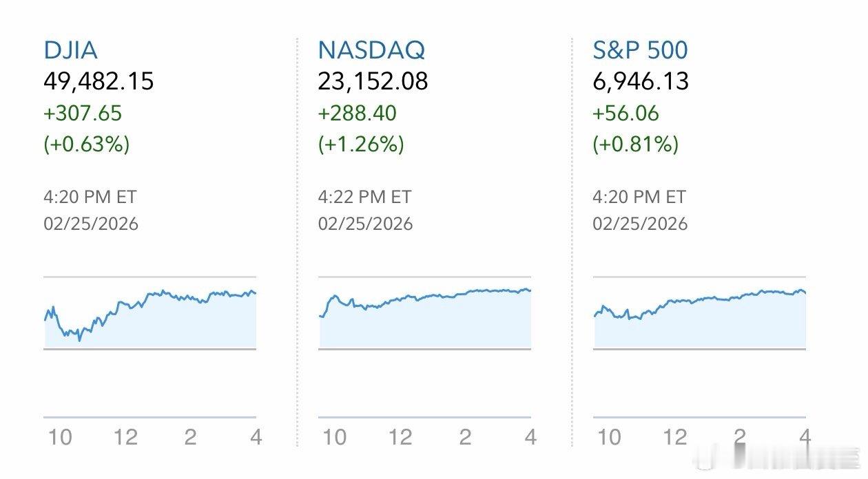Click the S&P 500 value 6,946.13

[x=641, y=81]
